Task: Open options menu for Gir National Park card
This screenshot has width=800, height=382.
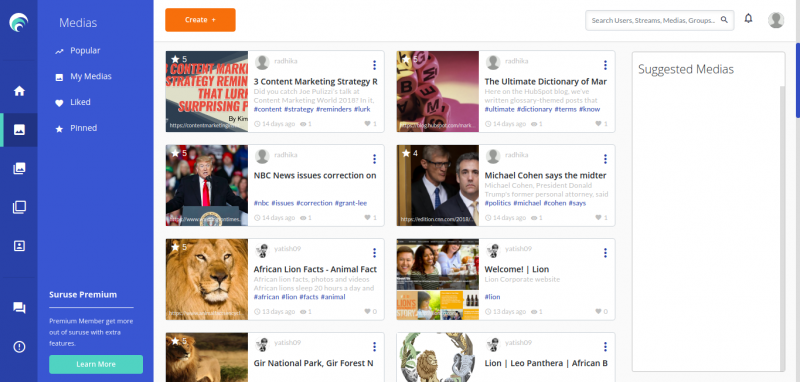Action: pos(374,347)
